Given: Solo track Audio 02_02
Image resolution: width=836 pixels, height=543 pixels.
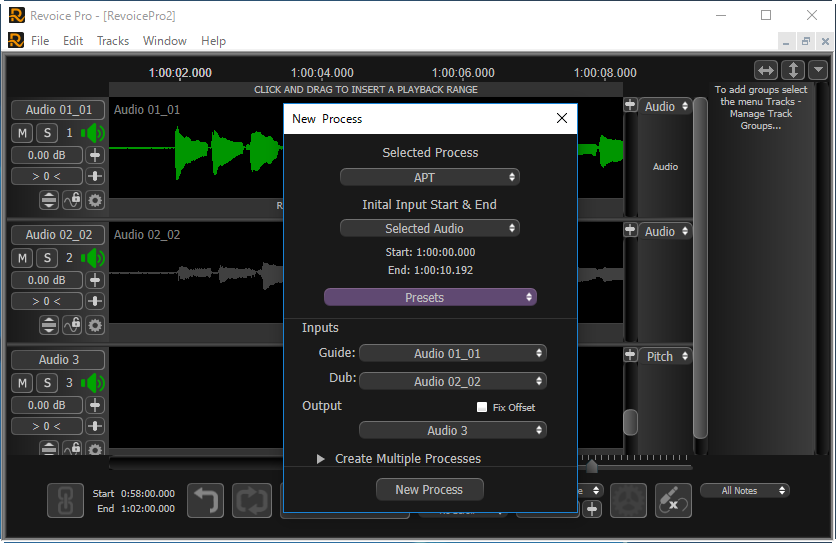Looking at the screenshot, I should point(47,258).
